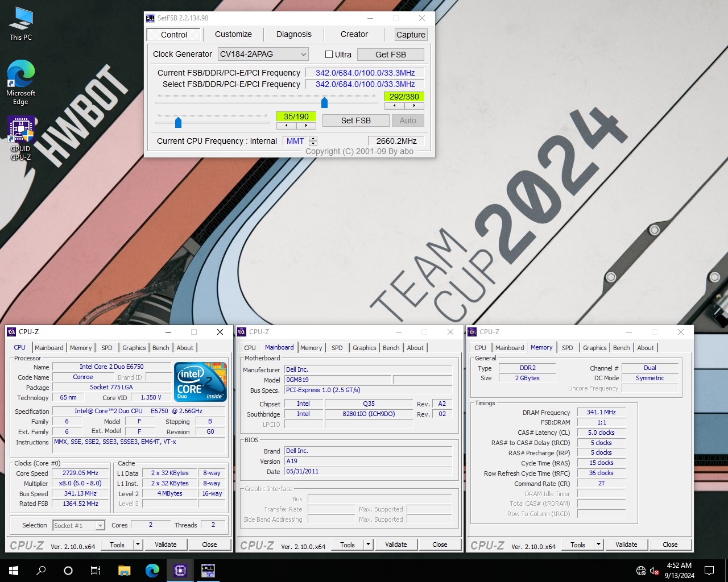Screen dimensions: 728x582
Task: Increase the 292/380 value with right arrow
Action: point(414,106)
